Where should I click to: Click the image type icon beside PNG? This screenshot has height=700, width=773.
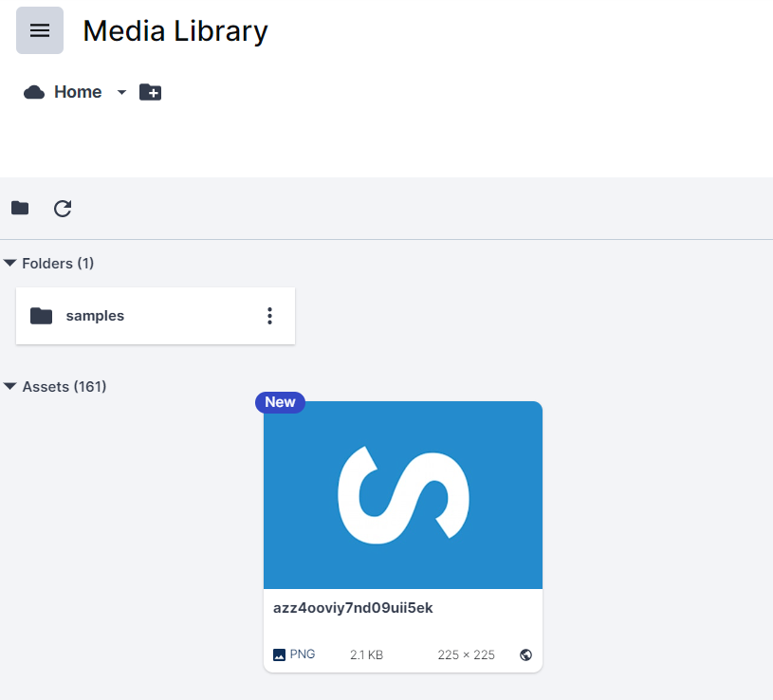(x=279, y=654)
